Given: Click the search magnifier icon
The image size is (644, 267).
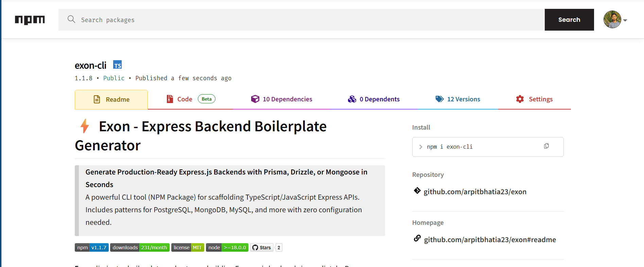Looking at the screenshot, I should (71, 19).
